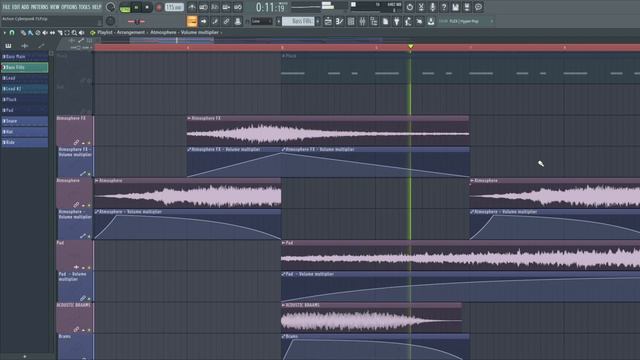This screenshot has width=640, height=360.
Task: Click plus arrow right of Bass Fills
Action: 318,21
